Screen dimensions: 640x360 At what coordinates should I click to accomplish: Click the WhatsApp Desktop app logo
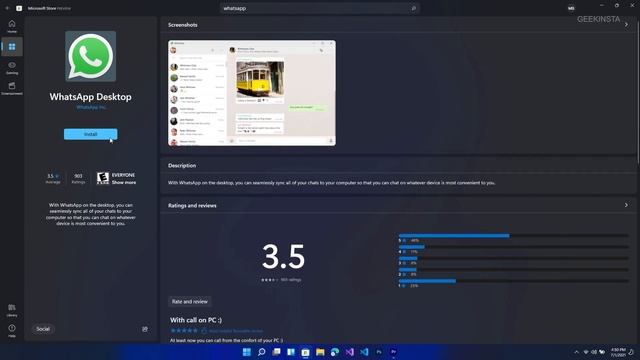(91, 56)
